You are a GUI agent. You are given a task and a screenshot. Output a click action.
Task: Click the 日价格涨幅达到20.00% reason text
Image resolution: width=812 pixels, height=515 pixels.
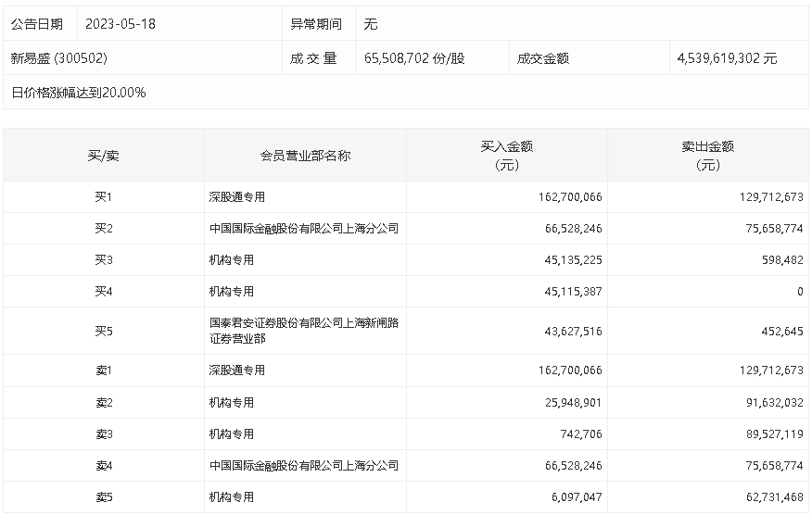[79, 93]
